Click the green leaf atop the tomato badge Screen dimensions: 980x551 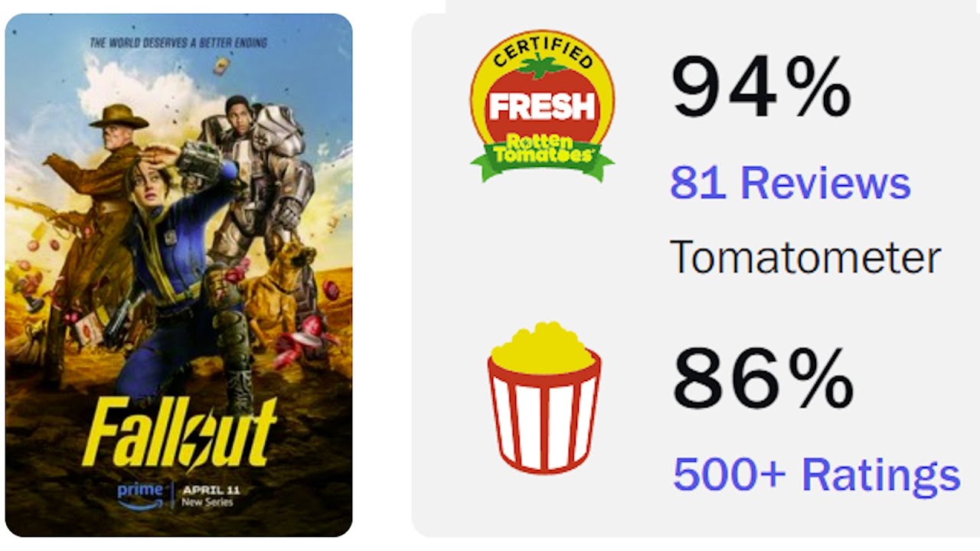tap(542, 67)
